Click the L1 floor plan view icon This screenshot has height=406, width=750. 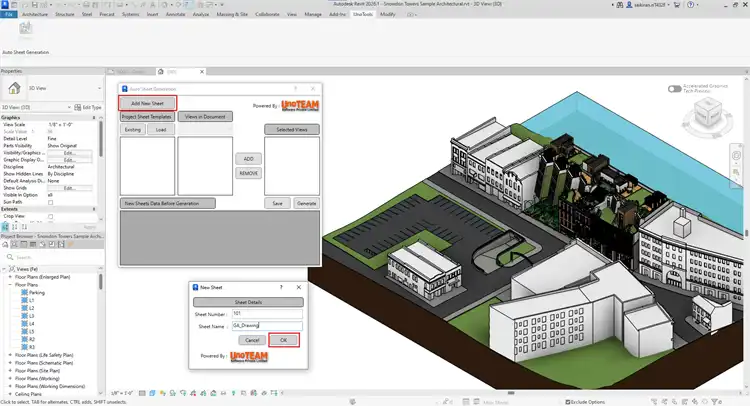24,300
